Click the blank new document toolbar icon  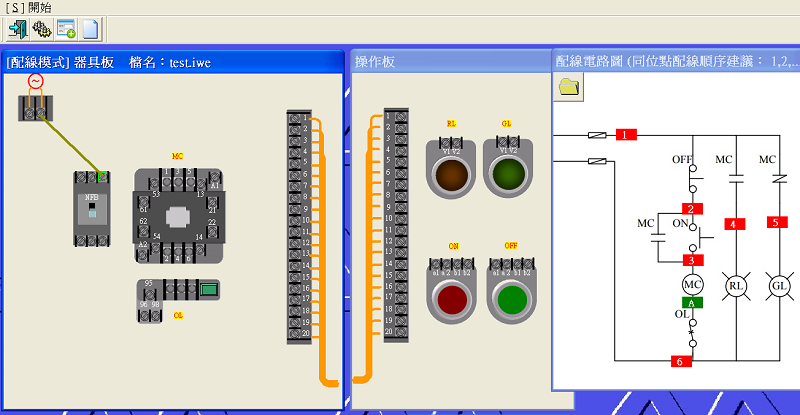tap(90, 29)
